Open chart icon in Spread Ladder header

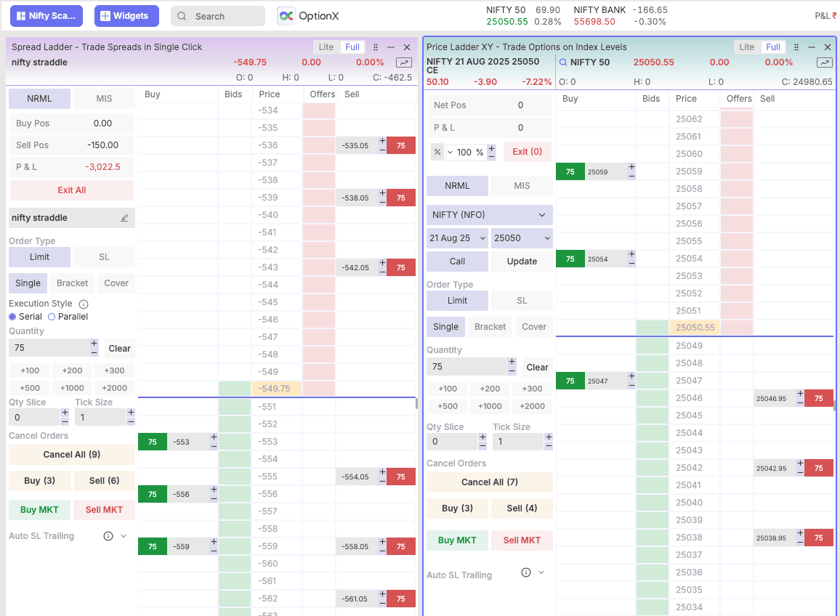[403, 63]
